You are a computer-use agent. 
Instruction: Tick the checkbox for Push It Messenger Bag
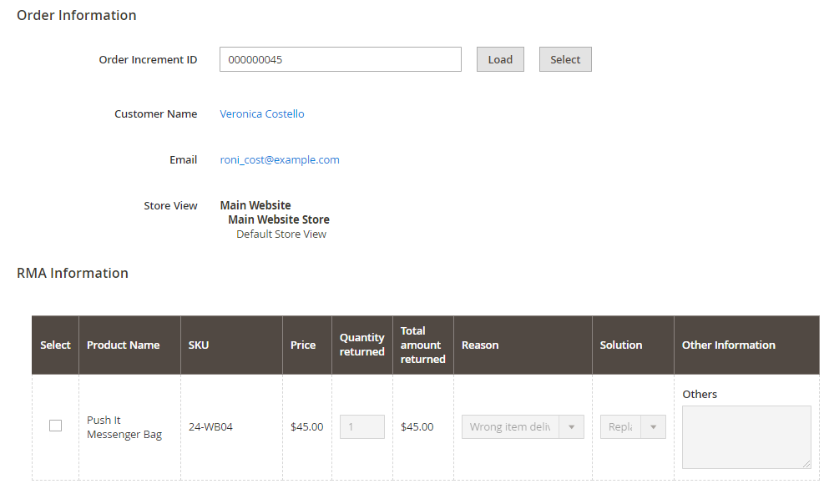tap(55, 426)
